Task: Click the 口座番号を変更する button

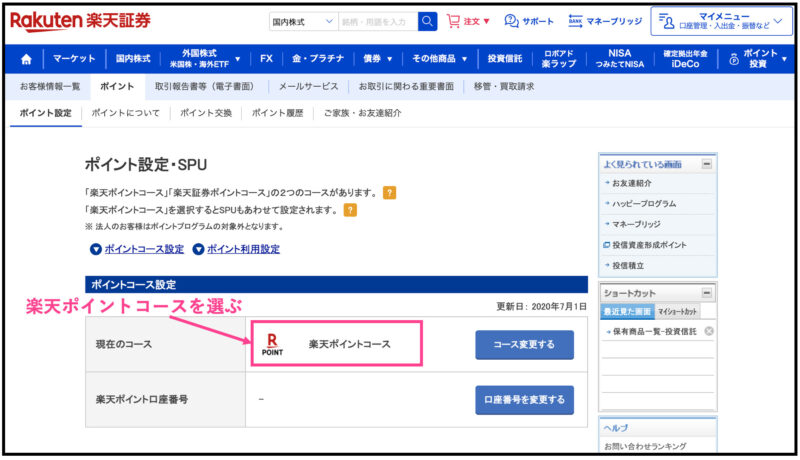Action: pyautogui.click(x=524, y=400)
